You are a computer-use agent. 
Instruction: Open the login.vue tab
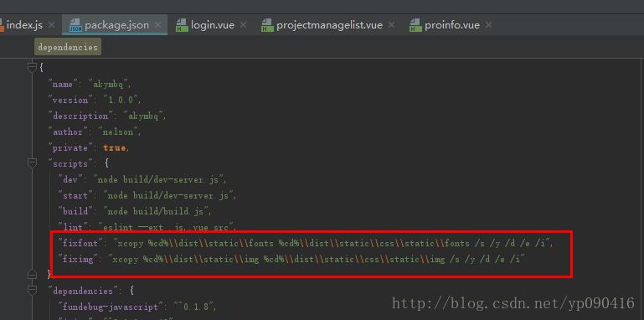[213, 25]
